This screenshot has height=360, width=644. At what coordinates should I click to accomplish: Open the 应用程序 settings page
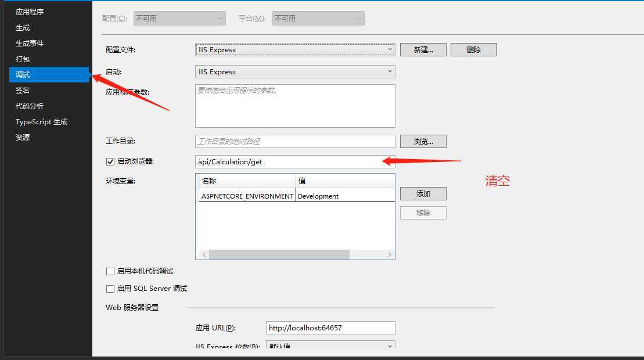click(30, 12)
